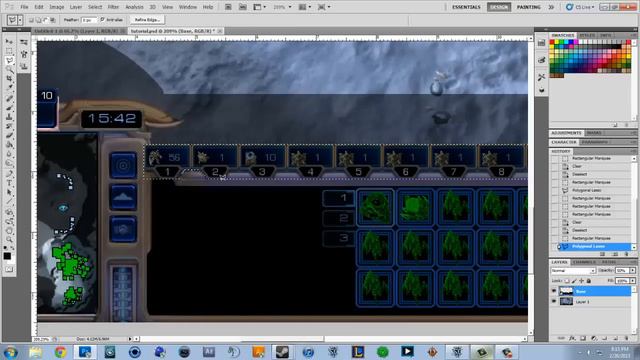Open the Filter menu
This screenshot has height=360, width=640.
click(113, 7)
